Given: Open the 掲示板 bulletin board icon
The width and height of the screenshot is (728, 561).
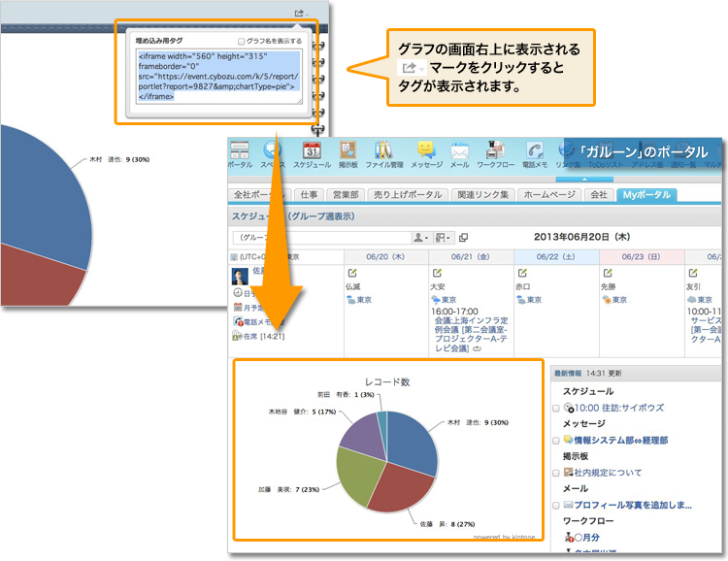Looking at the screenshot, I should [348, 150].
